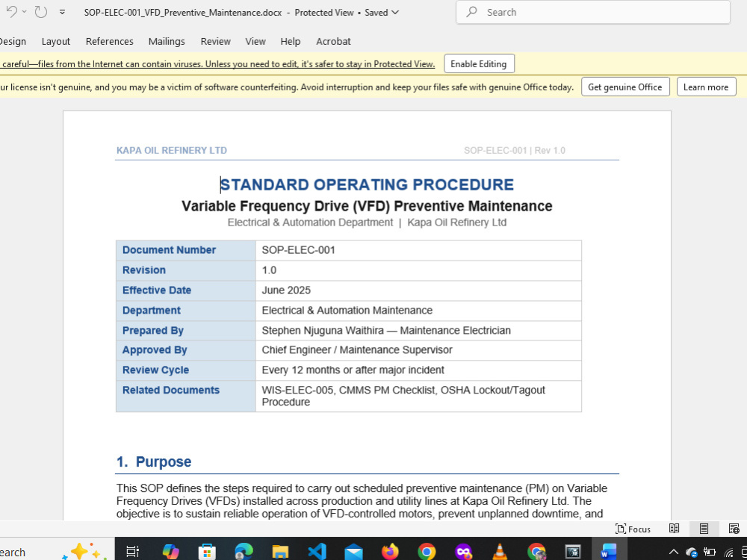Click the purple mask icon on taskbar
The width and height of the screenshot is (747, 560).
click(x=463, y=552)
